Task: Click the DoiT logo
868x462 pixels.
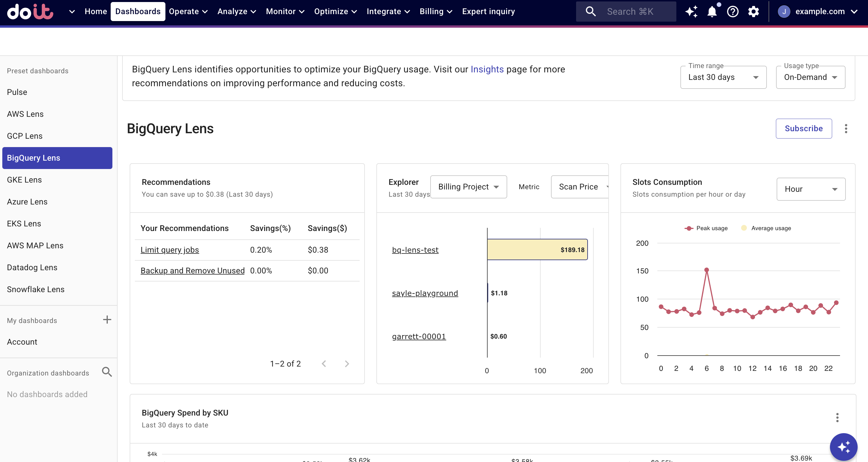Action: pos(30,12)
